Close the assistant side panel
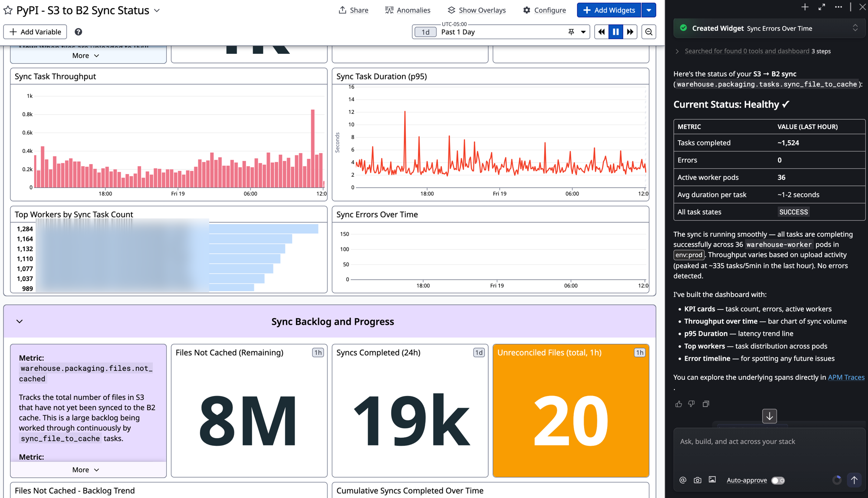 pyautogui.click(x=862, y=7)
